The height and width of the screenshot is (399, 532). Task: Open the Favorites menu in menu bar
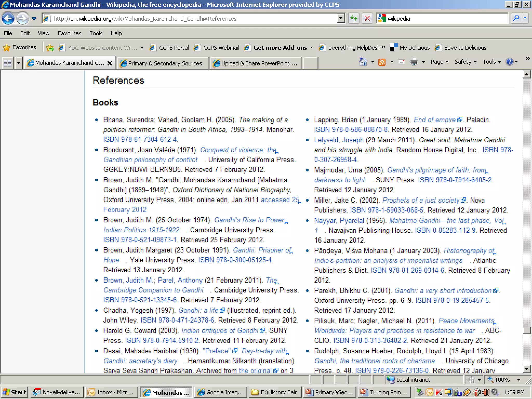coord(69,33)
